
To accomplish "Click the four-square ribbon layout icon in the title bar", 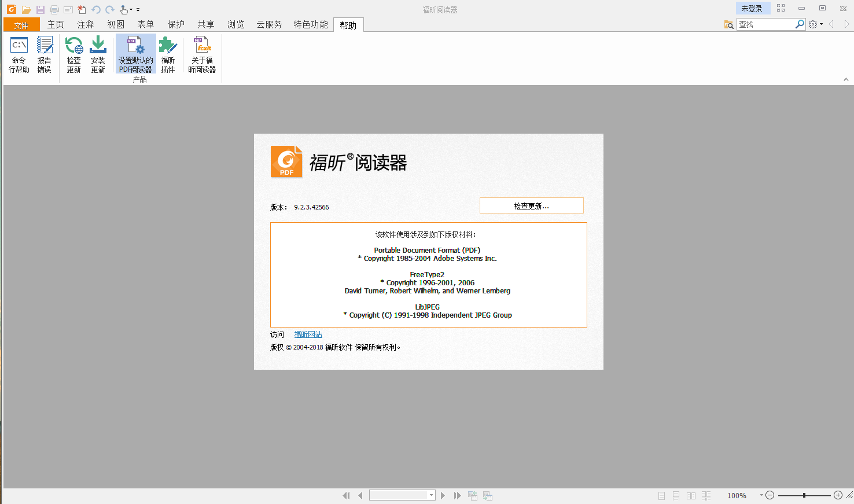I will click(781, 8).
